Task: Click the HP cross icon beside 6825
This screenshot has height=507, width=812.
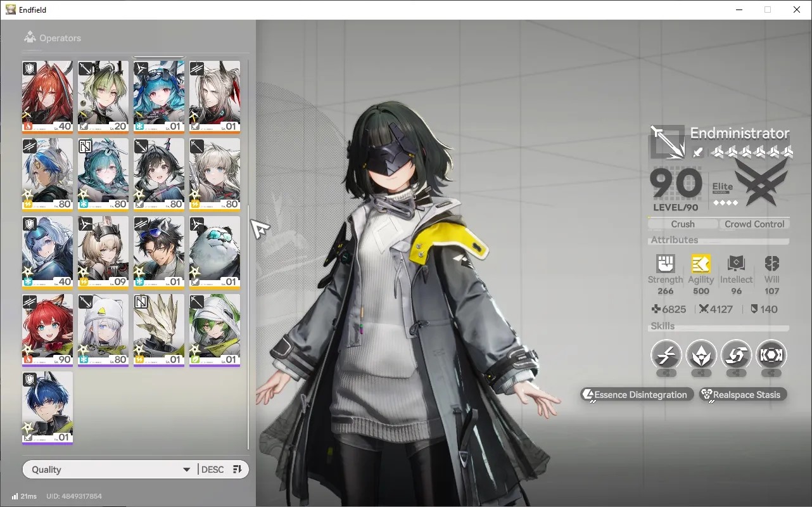Action: coord(656,309)
